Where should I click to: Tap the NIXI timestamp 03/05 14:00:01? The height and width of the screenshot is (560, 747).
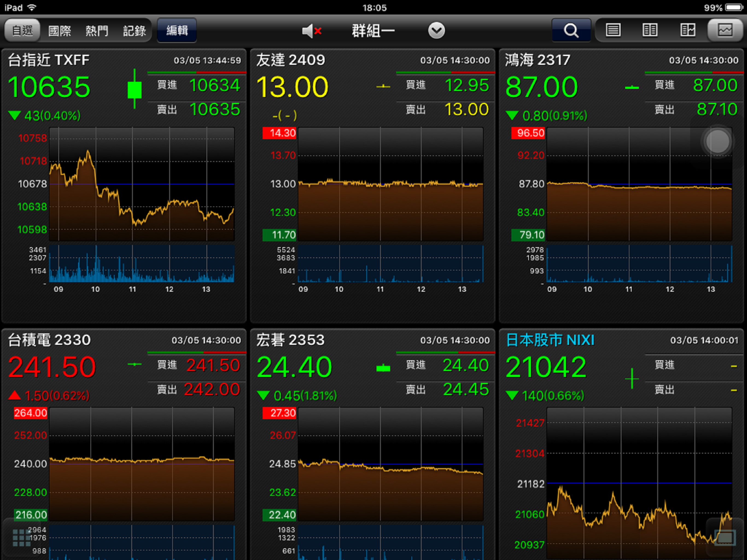point(704,340)
